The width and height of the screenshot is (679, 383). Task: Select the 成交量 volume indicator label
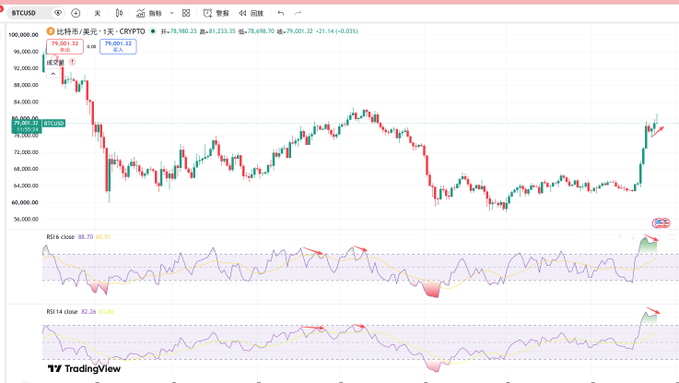click(55, 62)
